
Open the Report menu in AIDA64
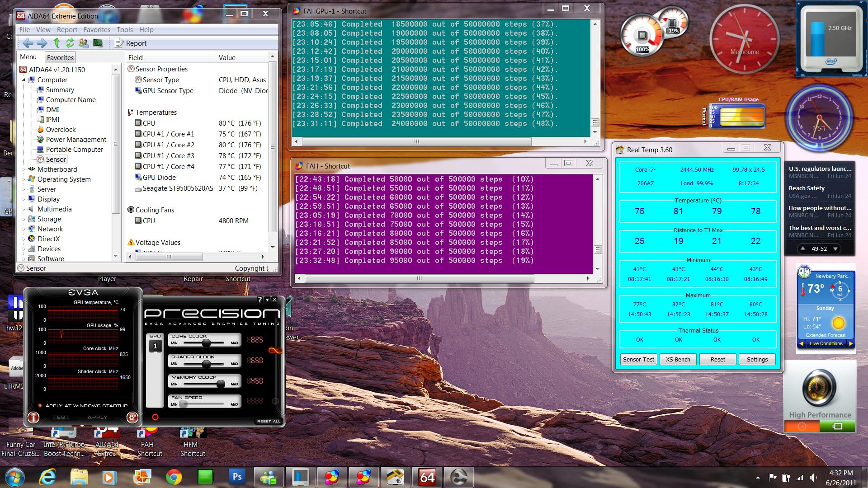pyautogui.click(x=67, y=29)
